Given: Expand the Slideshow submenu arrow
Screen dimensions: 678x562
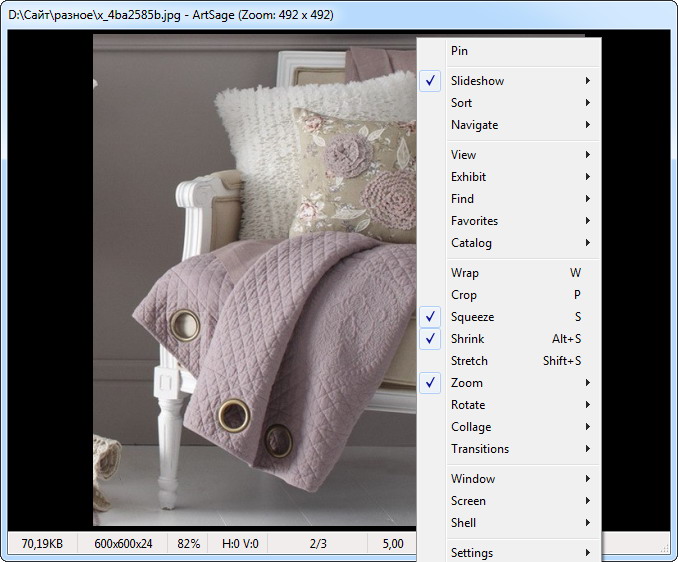Looking at the screenshot, I should click(588, 81).
